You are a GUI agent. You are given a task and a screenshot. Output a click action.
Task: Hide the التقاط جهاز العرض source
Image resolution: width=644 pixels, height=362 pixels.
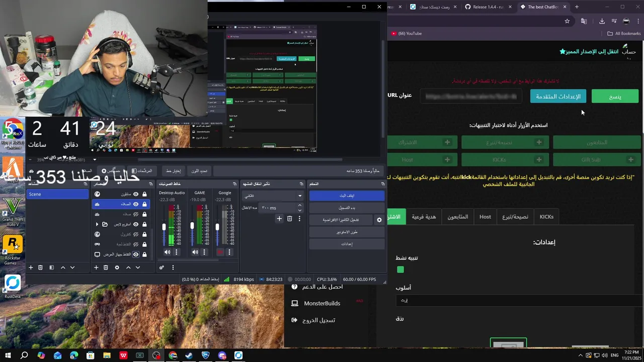pos(136,254)
